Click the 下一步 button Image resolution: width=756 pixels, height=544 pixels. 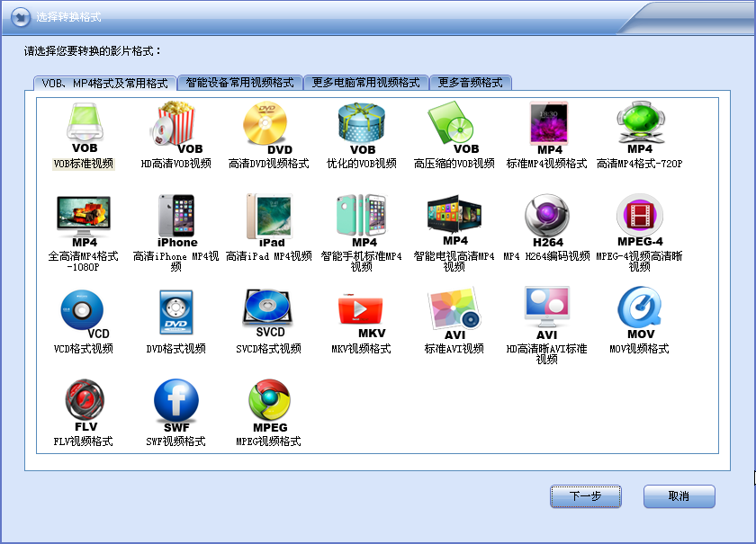(585, 496)
